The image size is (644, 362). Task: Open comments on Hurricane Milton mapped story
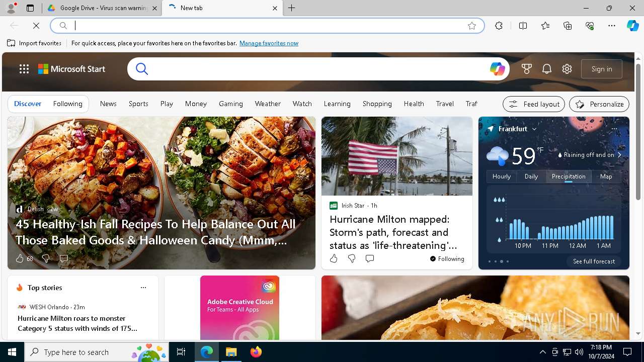point(370,258)
